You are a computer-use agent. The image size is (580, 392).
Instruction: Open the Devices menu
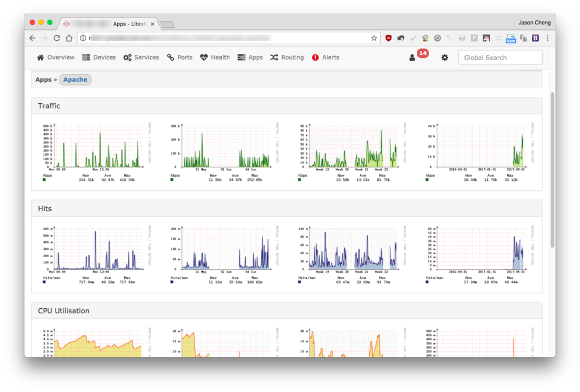tap(99, 57)
